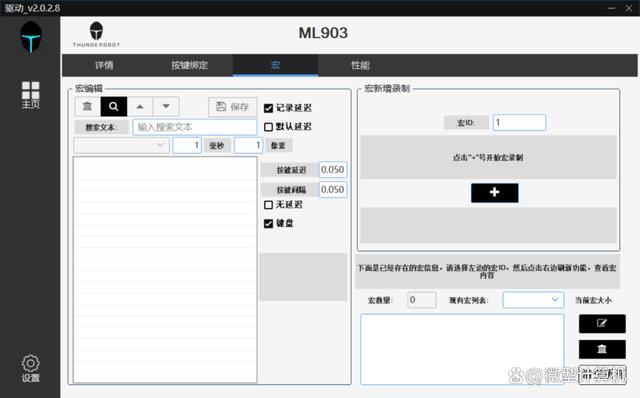Click the milliseconds value field
Image resolution: width=640 pixels, height=398 pixels.
click(x=187, y=145)
